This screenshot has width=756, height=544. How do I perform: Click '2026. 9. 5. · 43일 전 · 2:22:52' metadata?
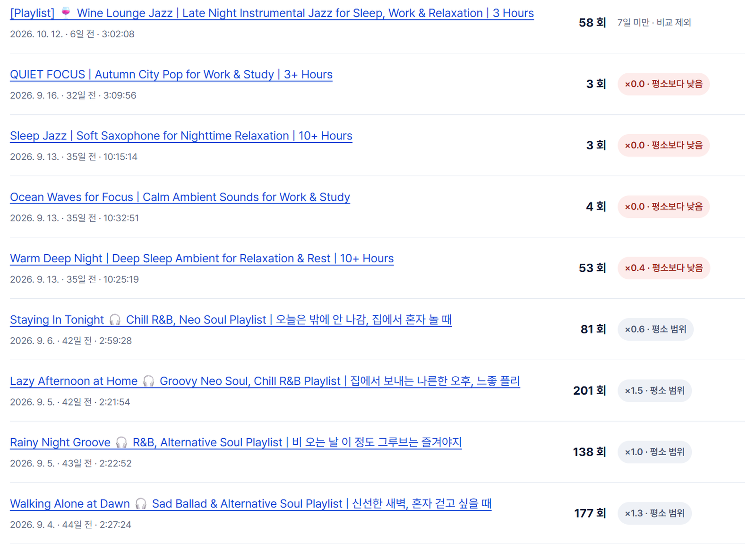71,463
